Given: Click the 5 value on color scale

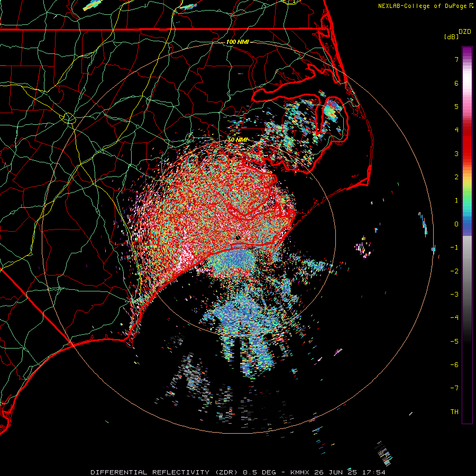Looking at the screenshot, I should [x=456, y=106].
